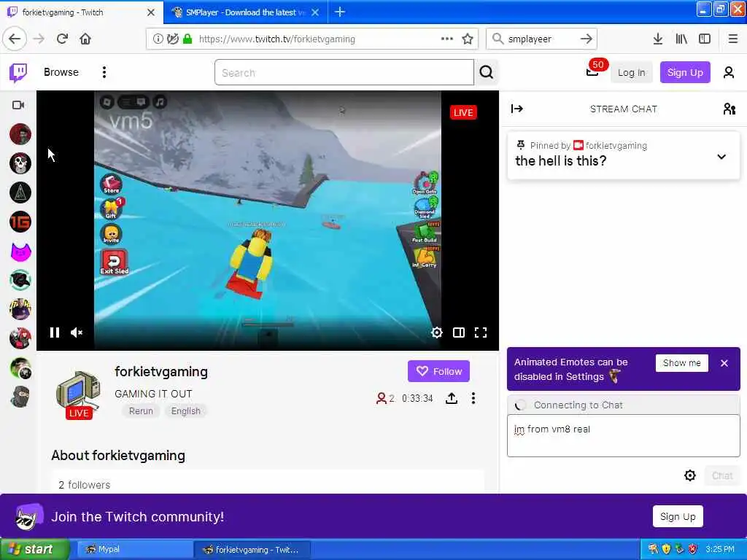Screen dimensions: 747x560
Task: Open the channel more options three dots
Action: [473, 398]
